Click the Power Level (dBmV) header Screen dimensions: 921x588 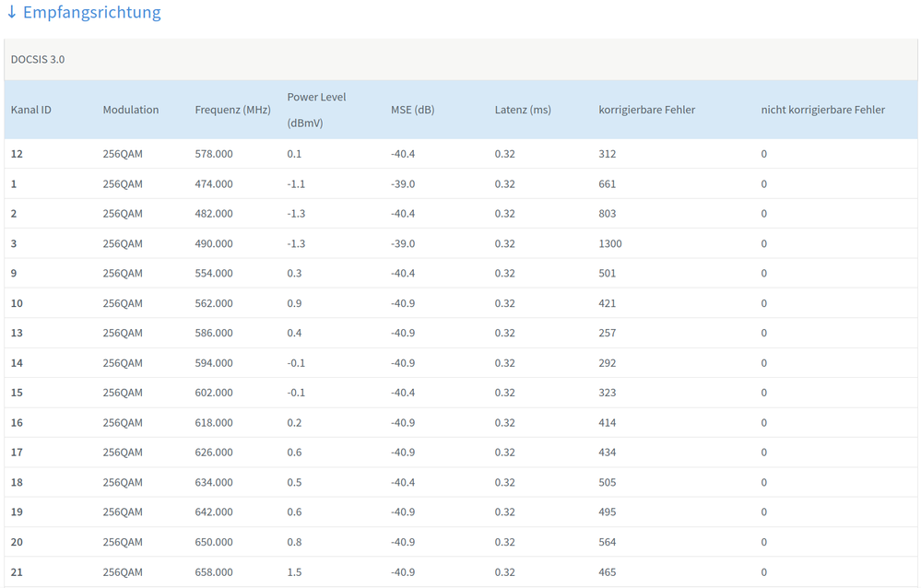point(316,109)
